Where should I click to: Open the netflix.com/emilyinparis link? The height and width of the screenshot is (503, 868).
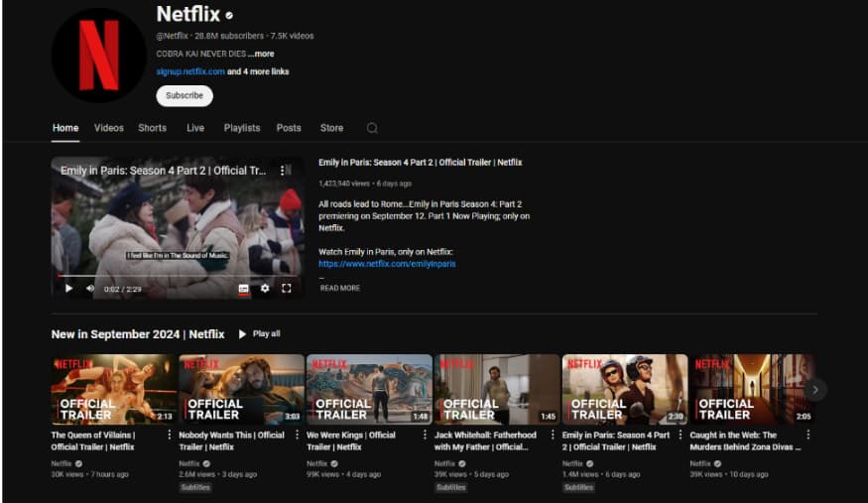click(387, 264)
